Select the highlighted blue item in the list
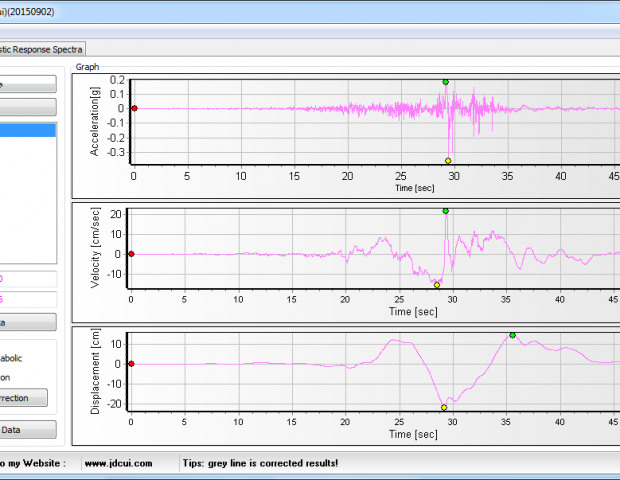Screen dimensions: 620x480 point(28,130)
